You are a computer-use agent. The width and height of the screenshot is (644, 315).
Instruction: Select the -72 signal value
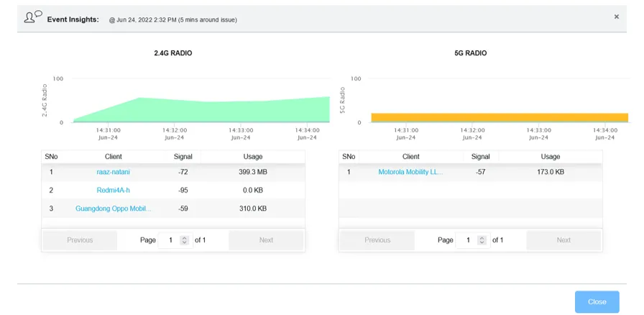coord(183,172)
